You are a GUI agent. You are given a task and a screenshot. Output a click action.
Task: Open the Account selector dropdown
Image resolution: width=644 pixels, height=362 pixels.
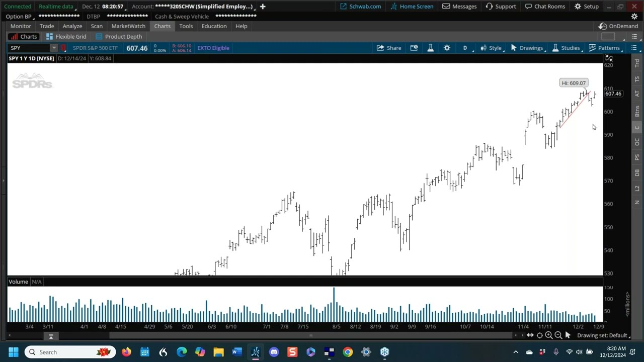pyautogui.click(x=193, y=7)
